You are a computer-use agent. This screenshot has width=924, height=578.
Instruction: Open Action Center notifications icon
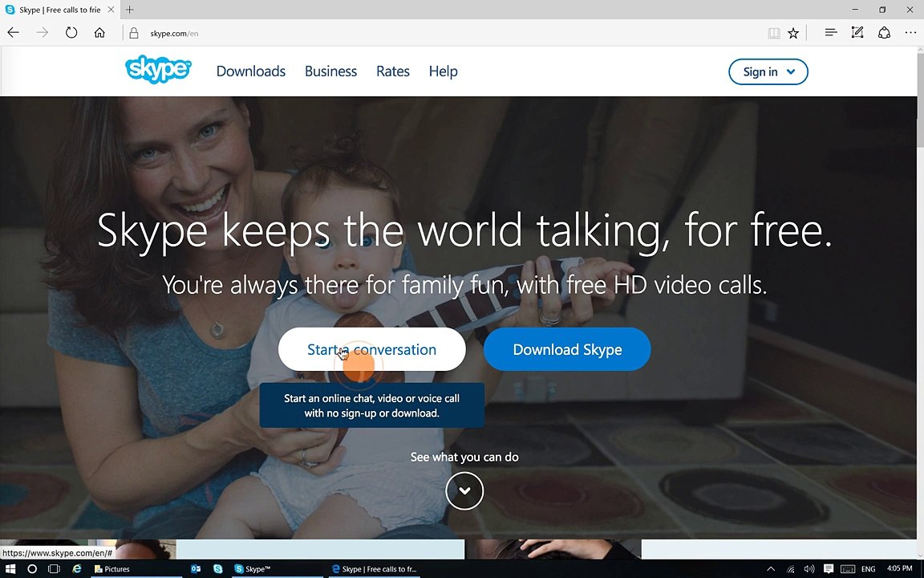[x=828, y=568]
